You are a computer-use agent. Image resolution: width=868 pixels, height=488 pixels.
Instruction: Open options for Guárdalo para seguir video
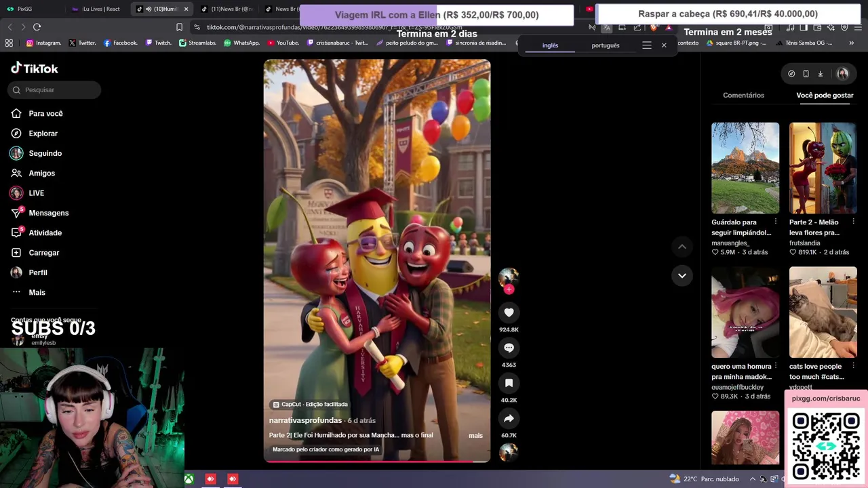point(775,222)
